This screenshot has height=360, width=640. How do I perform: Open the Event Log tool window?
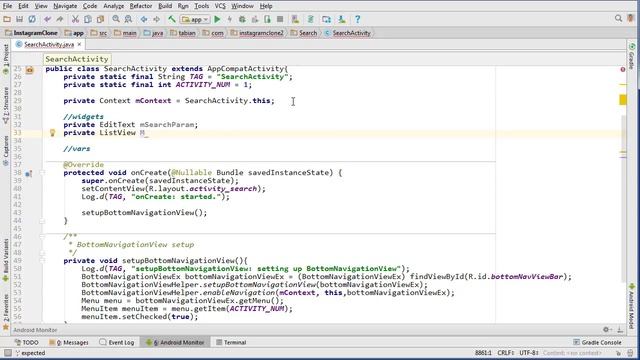117,342
